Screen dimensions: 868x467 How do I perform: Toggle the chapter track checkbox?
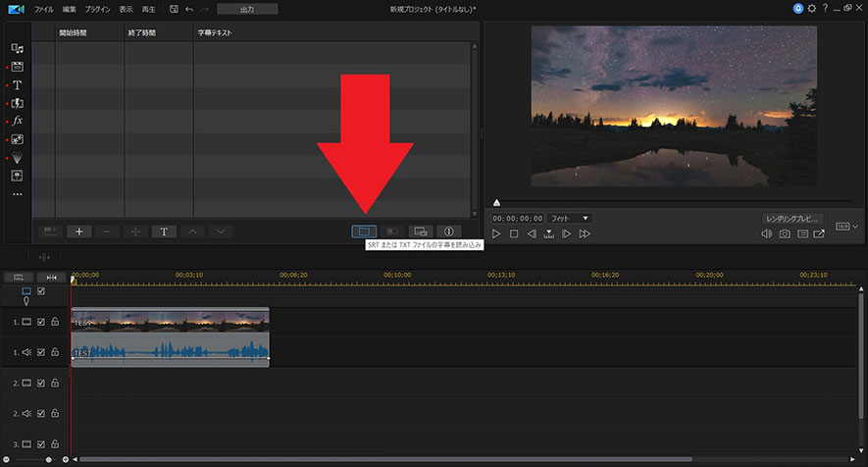(x=41, y=290)
